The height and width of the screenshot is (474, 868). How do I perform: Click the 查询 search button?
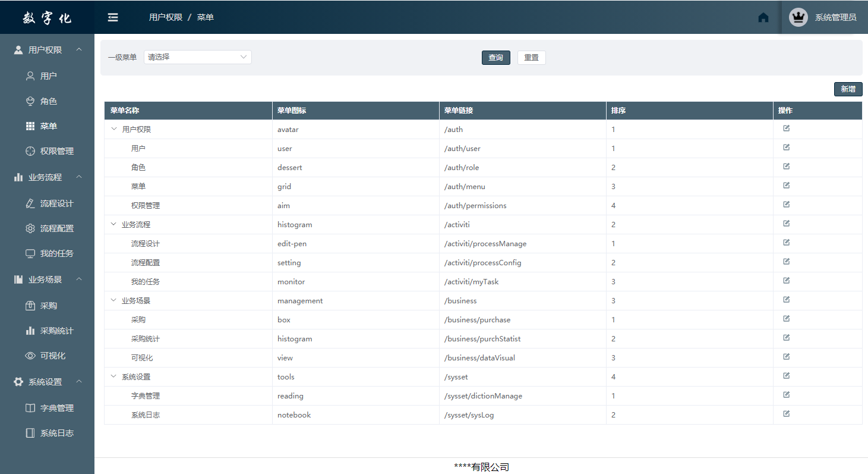[x=495, y=58]
